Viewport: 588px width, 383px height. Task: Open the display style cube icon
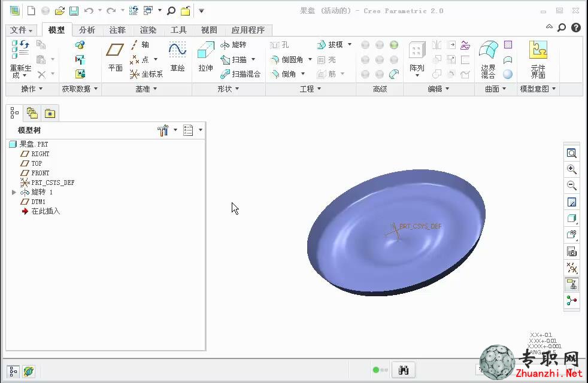click(x=571, y=218)
